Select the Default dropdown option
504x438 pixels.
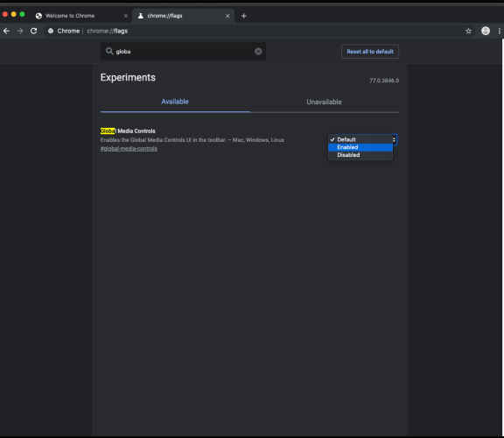[x=360, y=139]
